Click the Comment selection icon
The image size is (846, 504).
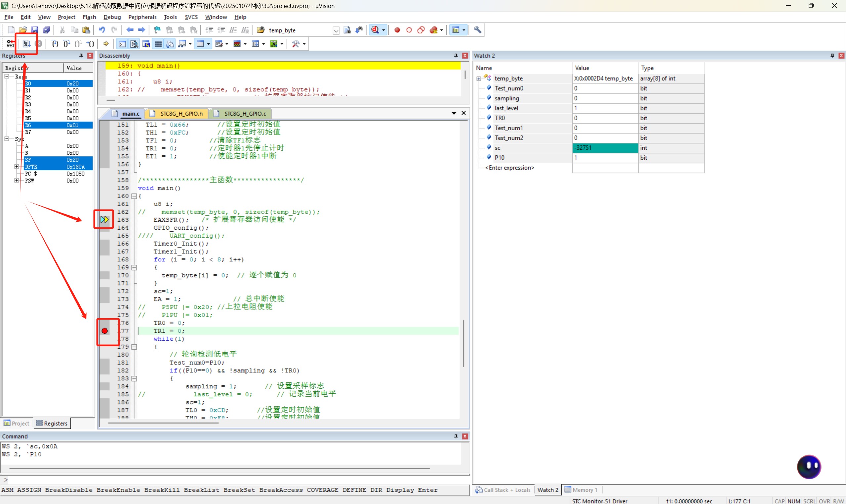coord(233,30)
